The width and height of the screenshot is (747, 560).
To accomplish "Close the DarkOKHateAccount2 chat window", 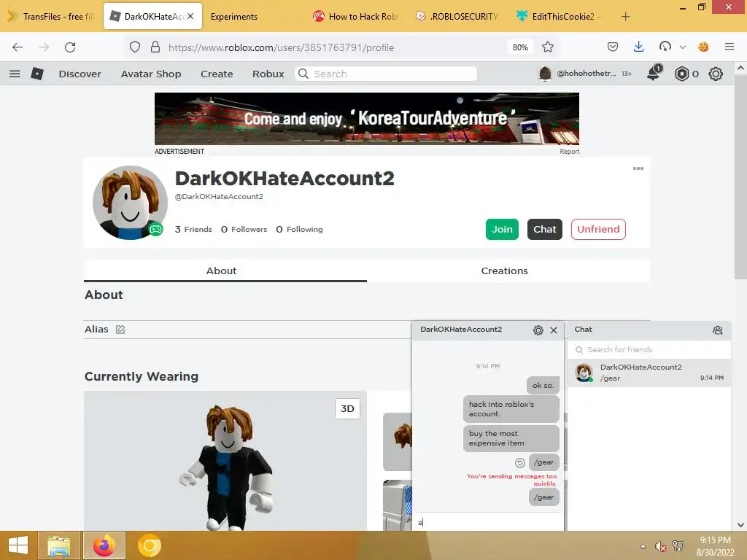I will [554, 330].
